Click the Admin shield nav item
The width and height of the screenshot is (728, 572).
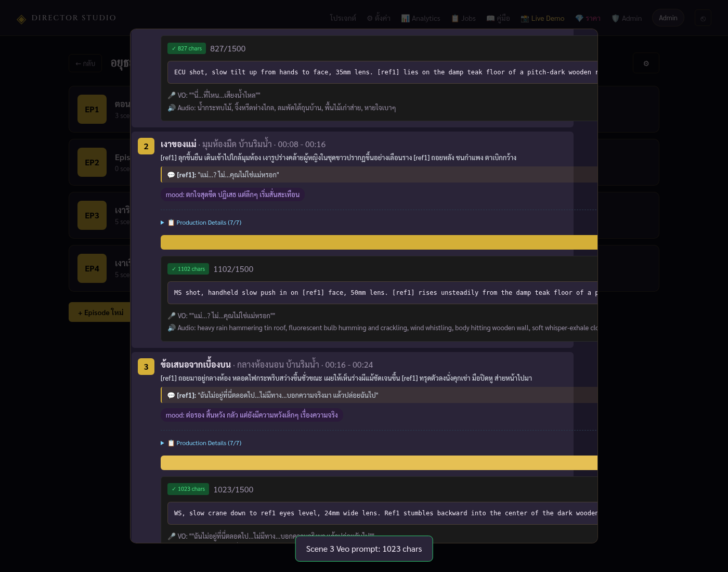tap(627, 18)
